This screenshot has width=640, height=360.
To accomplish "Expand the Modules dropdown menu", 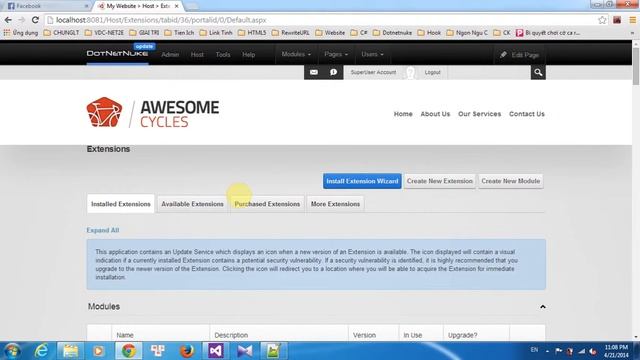I will 296,54.
